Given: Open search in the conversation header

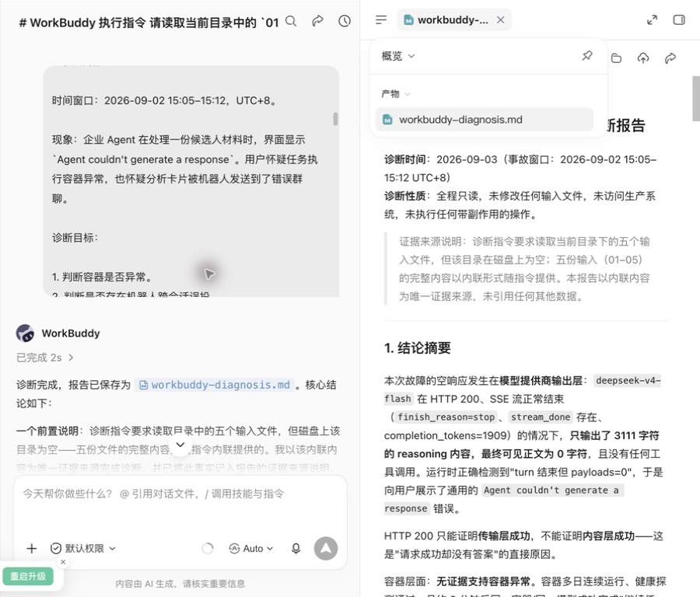Looking at the screenshot, I should pyautogui.click(x=291, y=21).
